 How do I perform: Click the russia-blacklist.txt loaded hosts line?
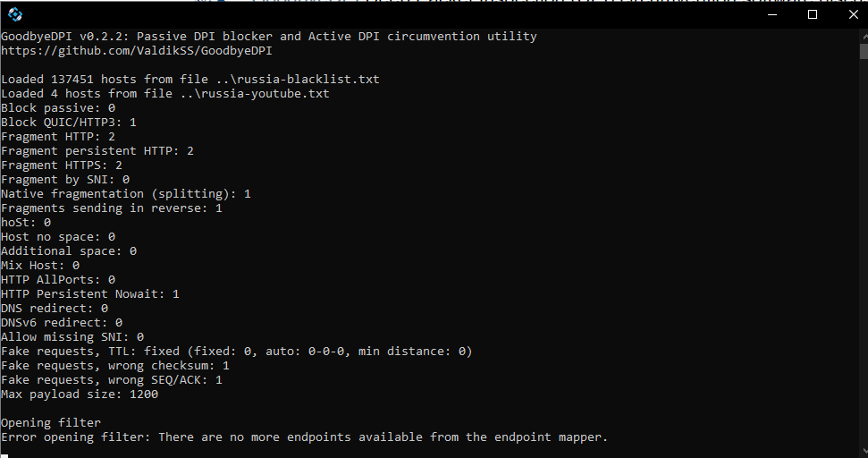click(190, 80)
